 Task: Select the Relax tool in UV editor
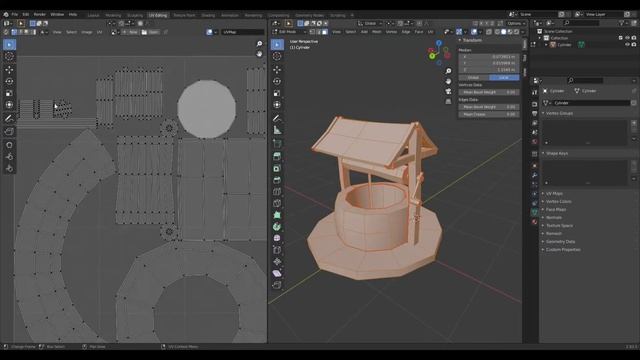click(9, 157)
